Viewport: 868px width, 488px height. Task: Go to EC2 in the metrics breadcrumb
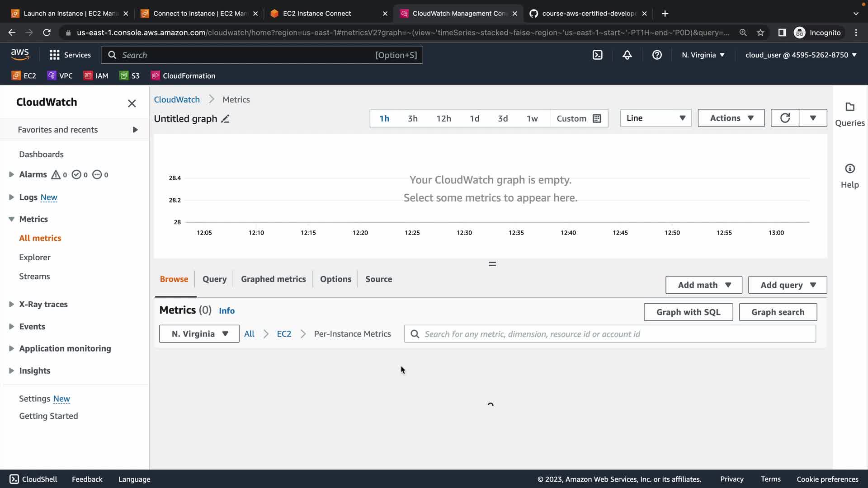click(x=284, y=334)
